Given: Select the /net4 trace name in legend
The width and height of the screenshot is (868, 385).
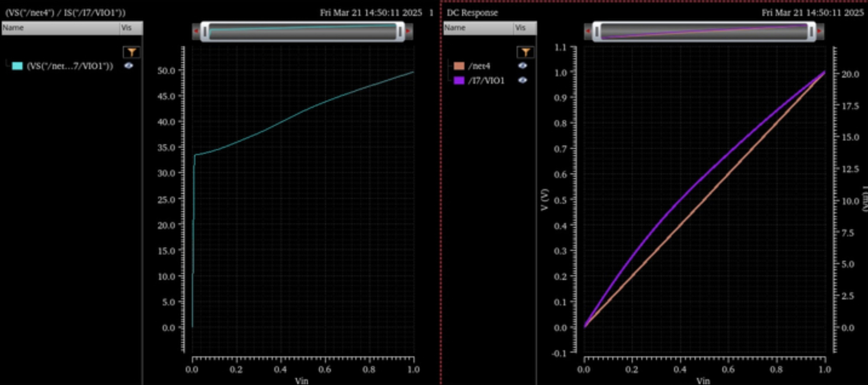Looking at the screenshot, I should point(479,66).
